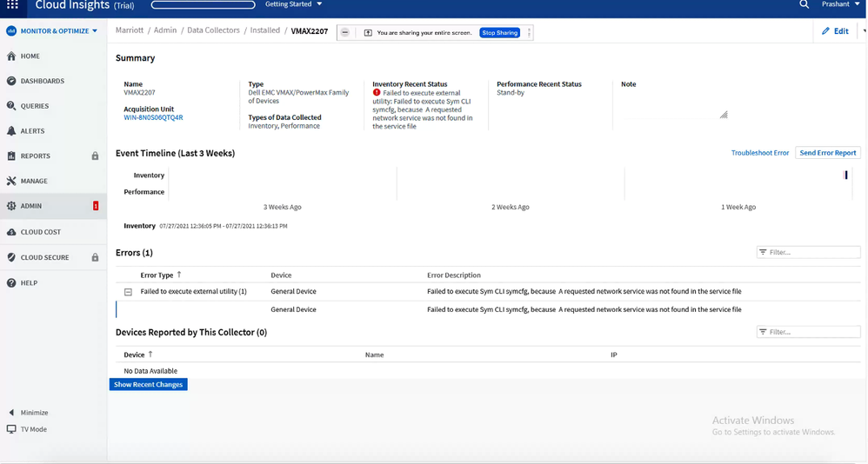
Task: Open Dashboards from the sidebar
Action: pos(42,81)
